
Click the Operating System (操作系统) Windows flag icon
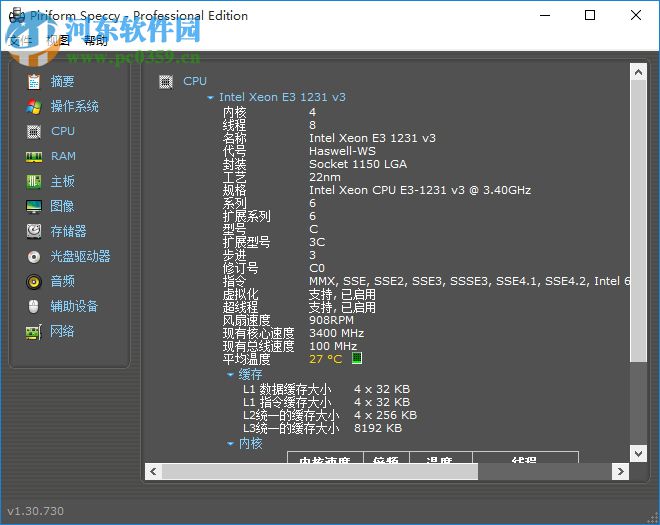click(34, 107)
